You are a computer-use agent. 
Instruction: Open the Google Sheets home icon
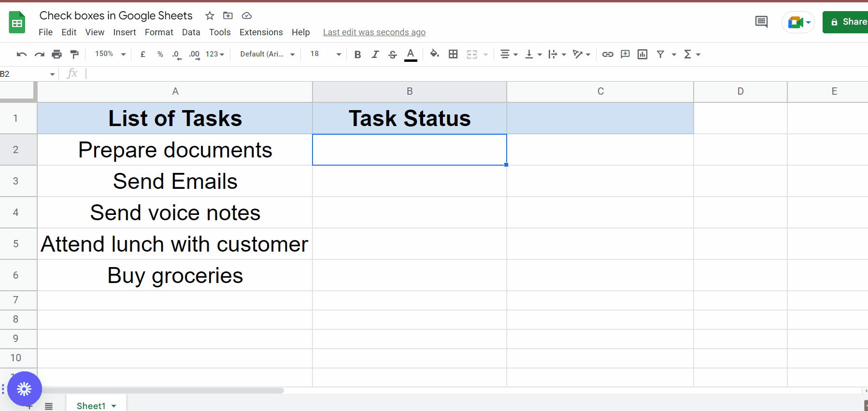pos(17,22)
